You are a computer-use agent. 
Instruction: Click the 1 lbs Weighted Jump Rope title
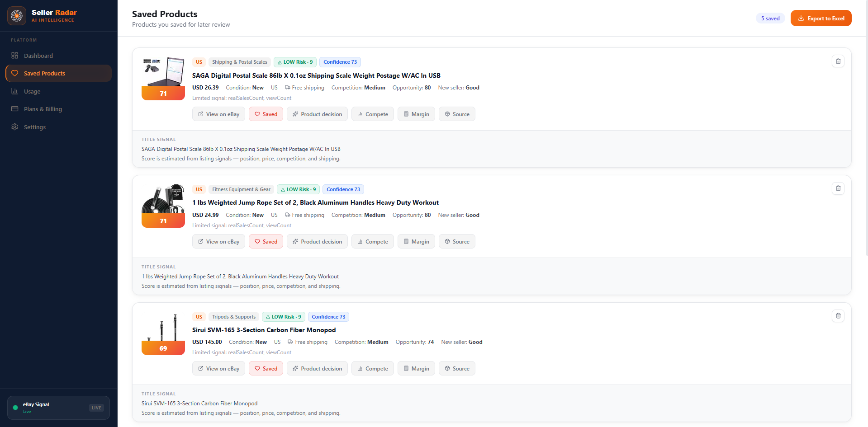tap(315, 202)
